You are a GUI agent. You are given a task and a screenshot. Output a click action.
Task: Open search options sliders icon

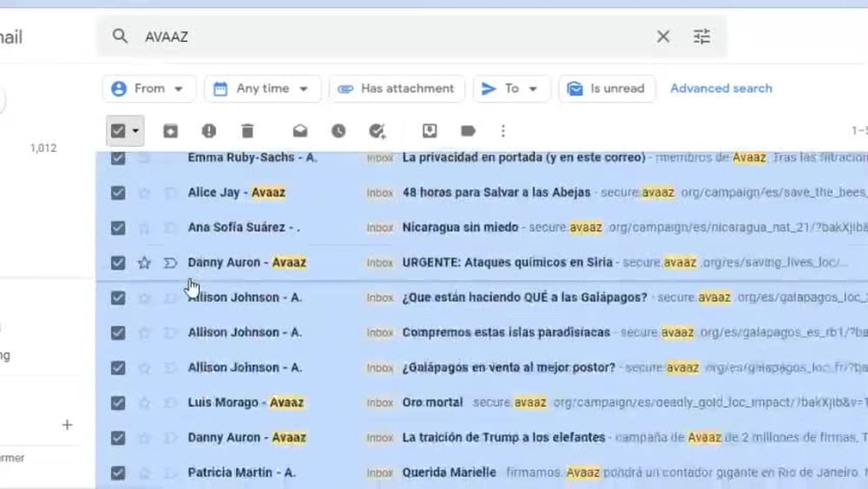pos(701,36)
